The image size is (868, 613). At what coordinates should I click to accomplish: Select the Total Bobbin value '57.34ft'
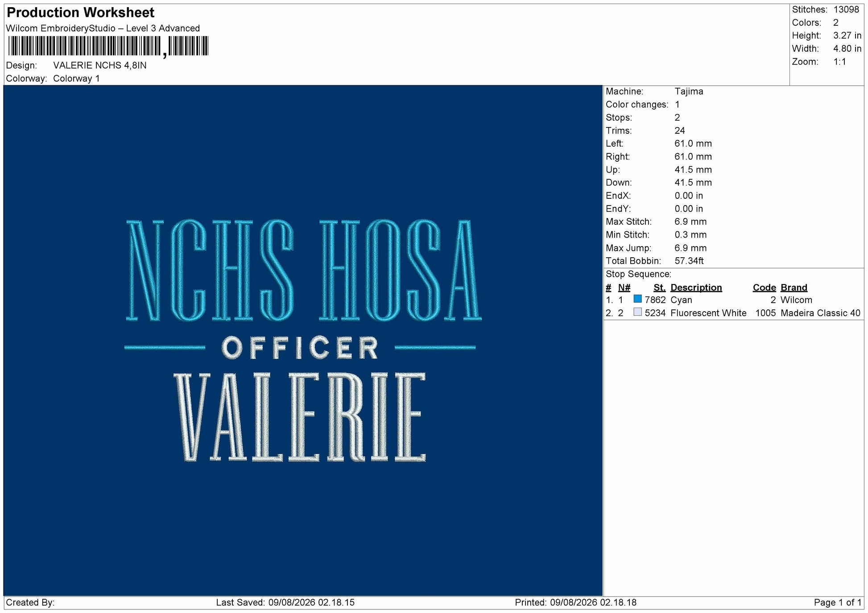point(689,261)
